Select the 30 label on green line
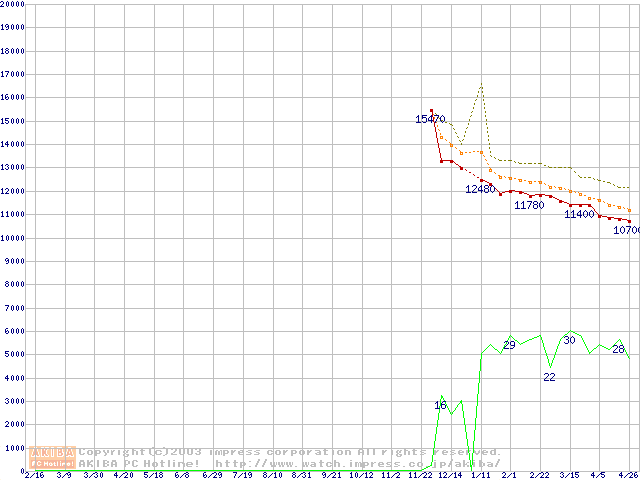The height and width of the screenshot is (480, 640). (569, 340)
